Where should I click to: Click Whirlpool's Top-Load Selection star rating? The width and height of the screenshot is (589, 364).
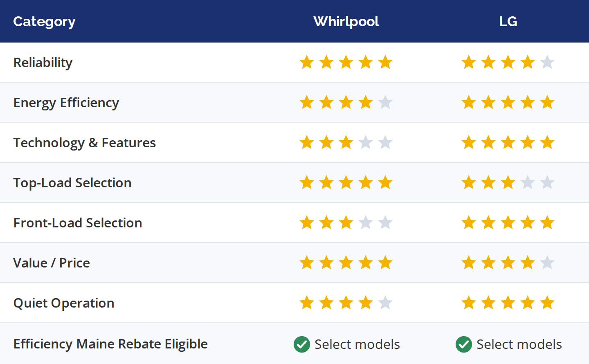click(346, 183)
